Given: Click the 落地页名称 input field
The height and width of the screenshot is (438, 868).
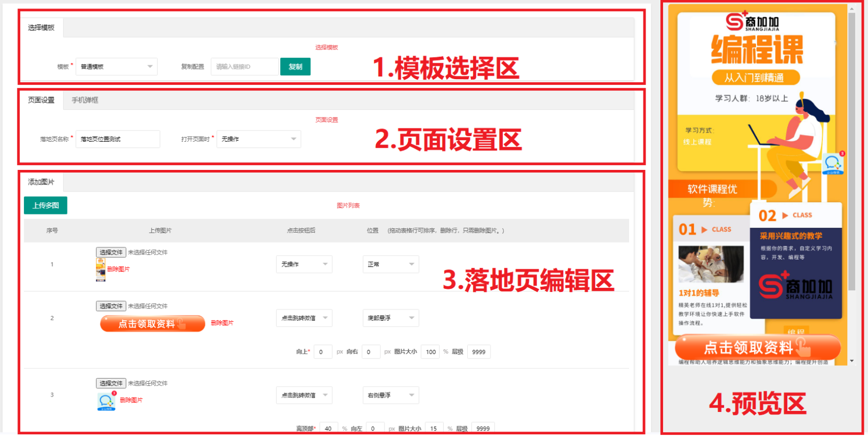Looking at the screenshot, I should (118, 139).
